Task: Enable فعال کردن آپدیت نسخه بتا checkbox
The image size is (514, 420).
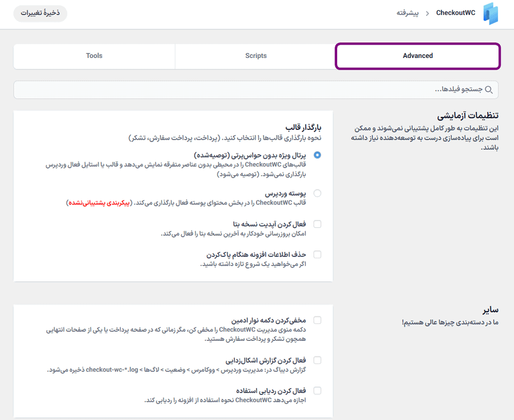Action: click(317, 224)
